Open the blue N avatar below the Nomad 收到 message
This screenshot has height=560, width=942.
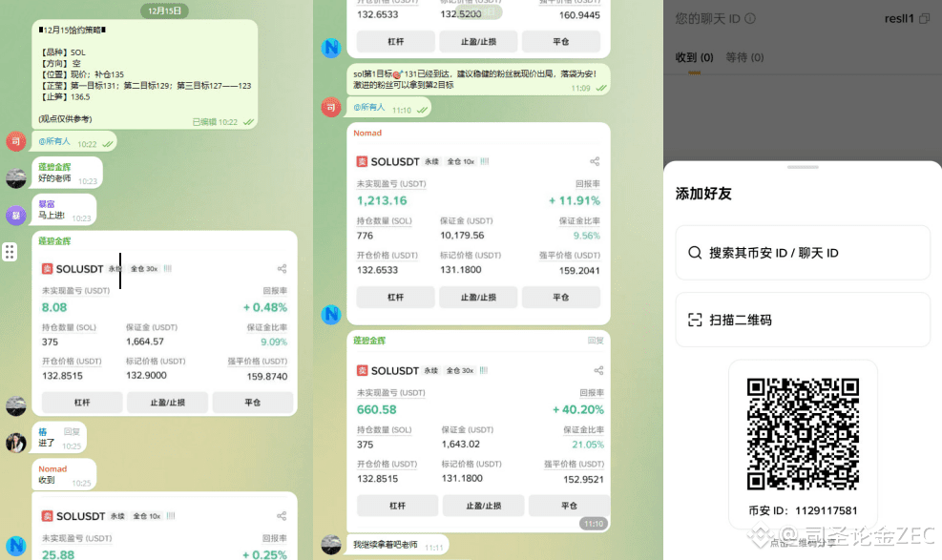[x=16, y=545]
